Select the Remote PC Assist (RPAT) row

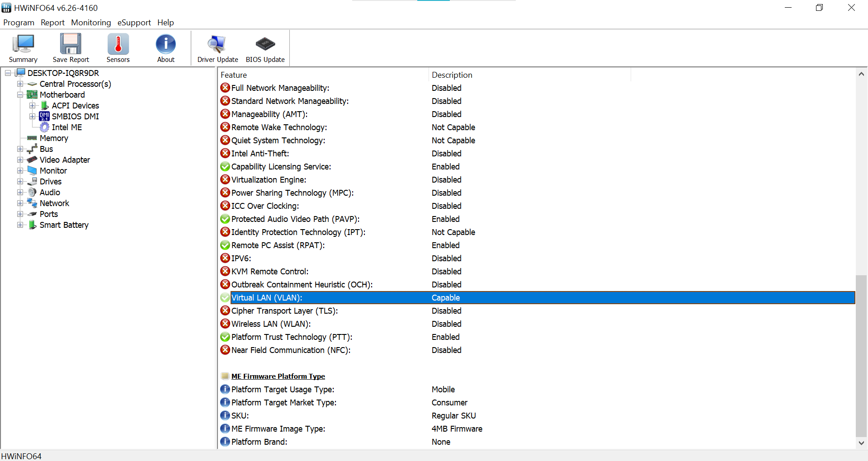(537, 245)
